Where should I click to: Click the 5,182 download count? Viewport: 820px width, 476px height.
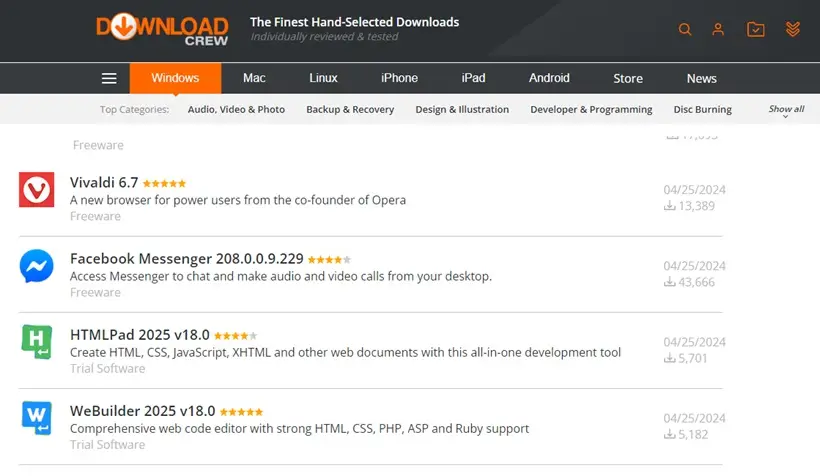click(x=693, y=435)
